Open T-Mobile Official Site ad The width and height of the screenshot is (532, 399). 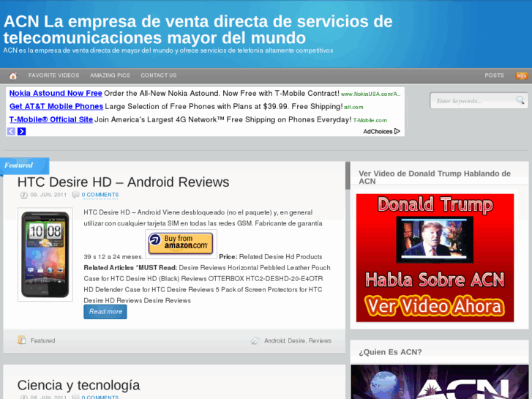click(51, 119)
